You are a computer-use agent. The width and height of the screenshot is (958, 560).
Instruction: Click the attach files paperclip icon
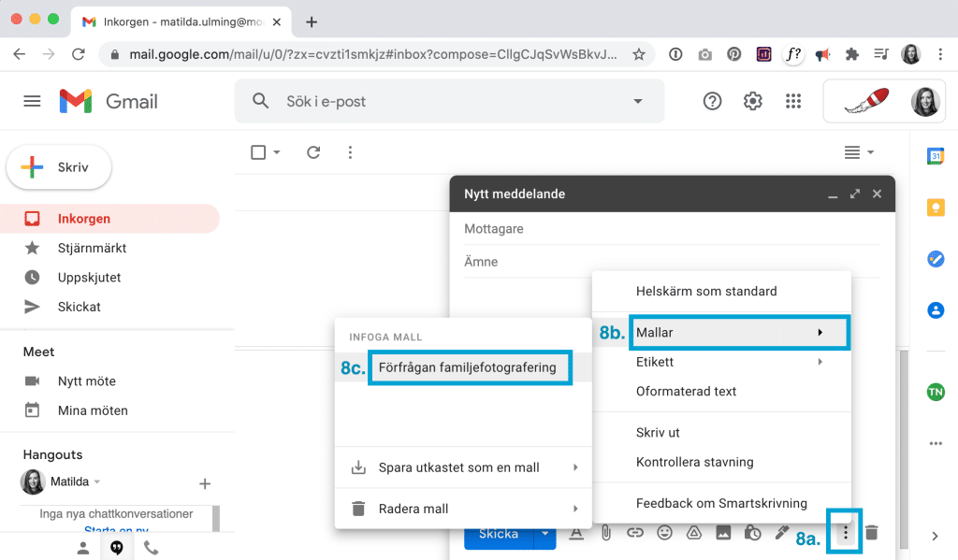[x=606, y=533]
